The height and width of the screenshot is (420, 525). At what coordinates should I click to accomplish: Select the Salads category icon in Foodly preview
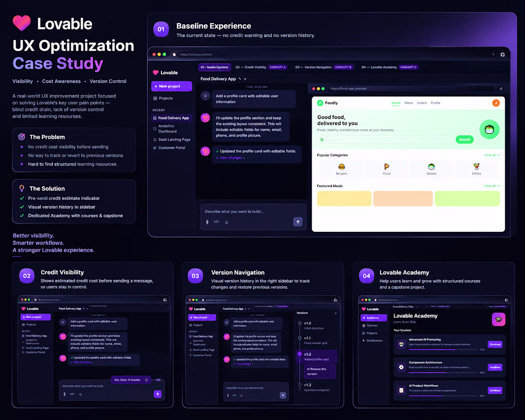pos(431,167)
